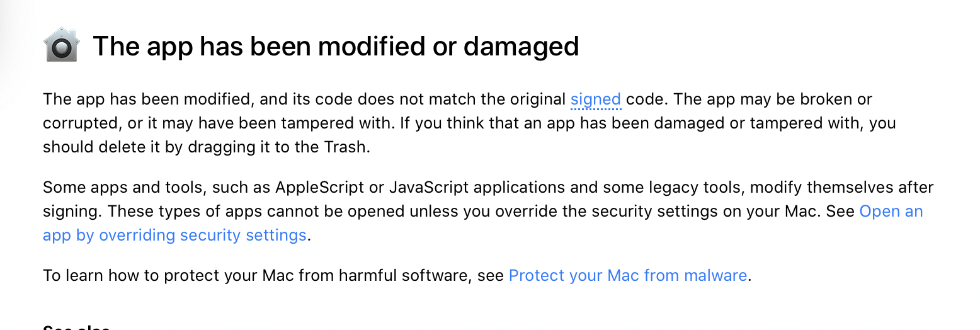Open 'Protect your Mac from malware' link
Screen dimensions: 980x330
tap(628, 276)
